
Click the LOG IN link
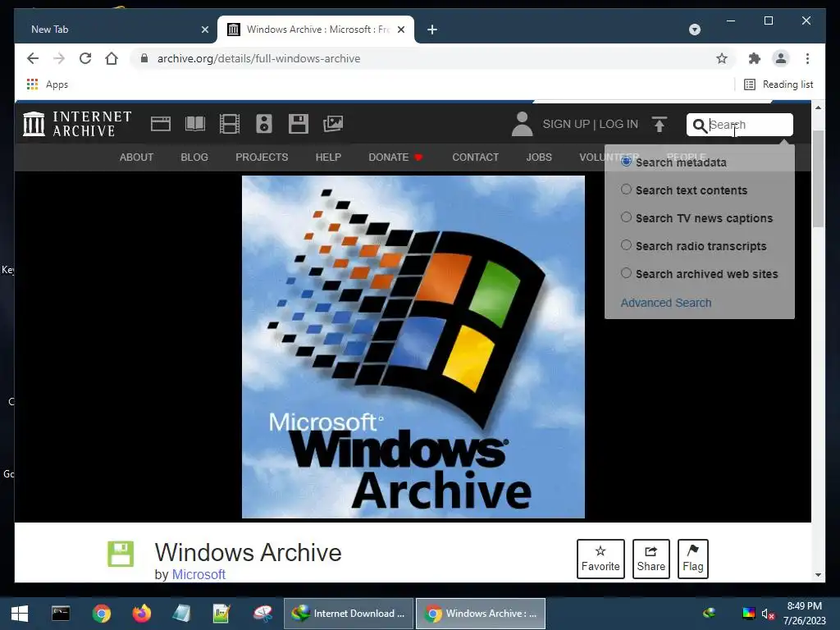pos(619,124)
